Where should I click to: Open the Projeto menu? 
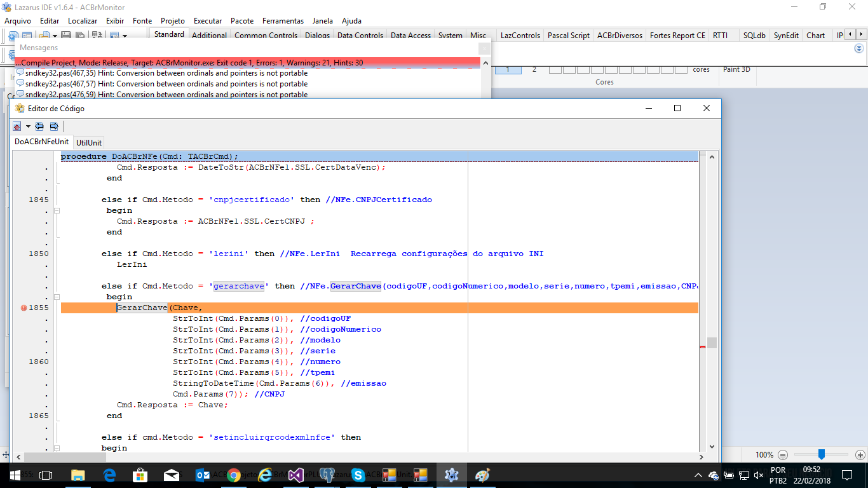coord(173,20)
